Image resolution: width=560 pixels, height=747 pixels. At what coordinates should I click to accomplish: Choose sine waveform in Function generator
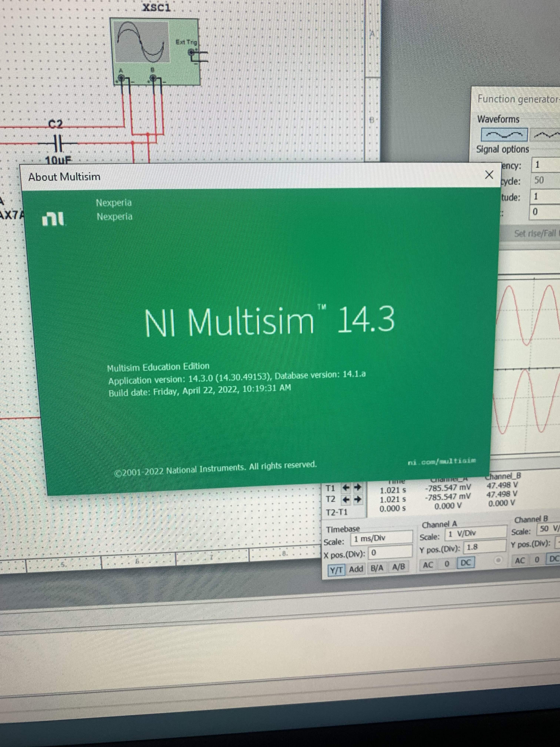504,135
